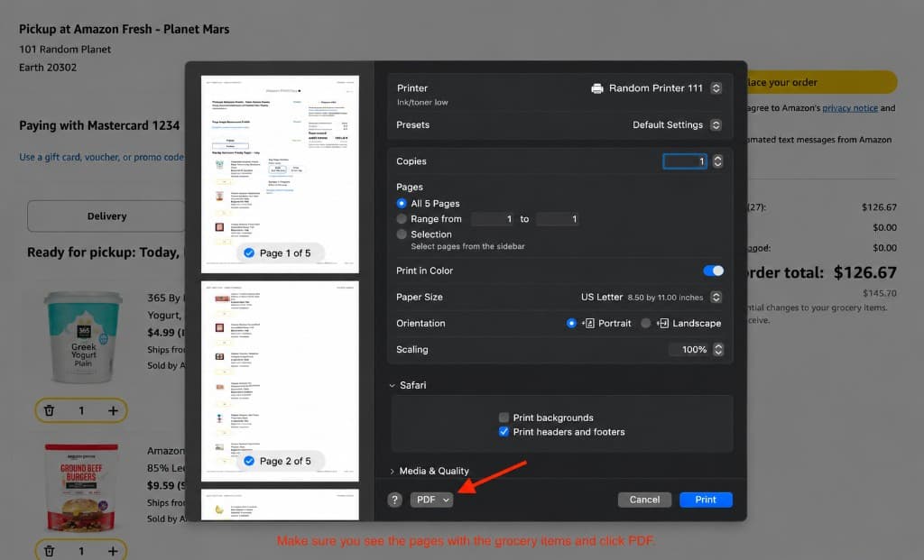Select the page 2 preview thumbnail
Image resolution: width=924 pixels, height=560 pixels.
pos(280,381)
